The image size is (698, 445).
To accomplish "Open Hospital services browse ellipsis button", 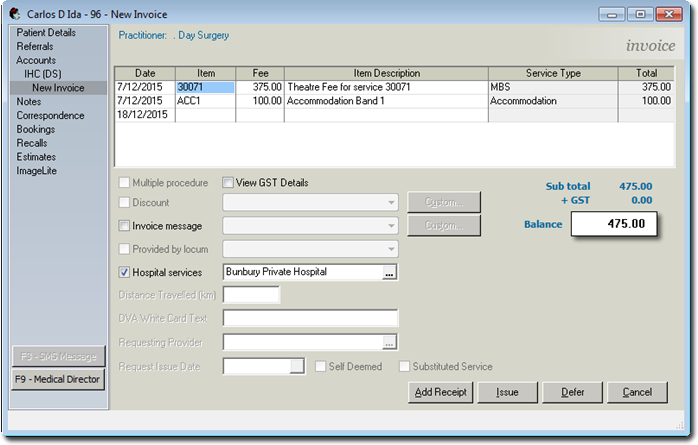I will pos(390,272).
